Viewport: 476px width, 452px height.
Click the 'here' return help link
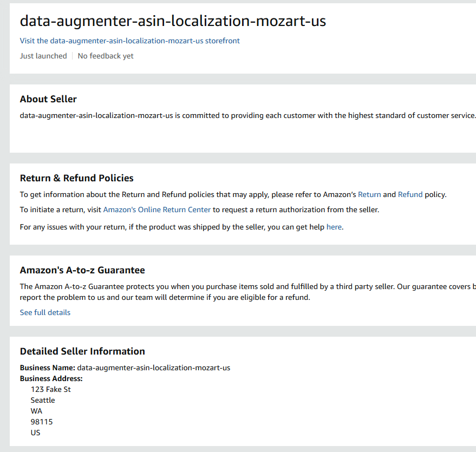334,227
